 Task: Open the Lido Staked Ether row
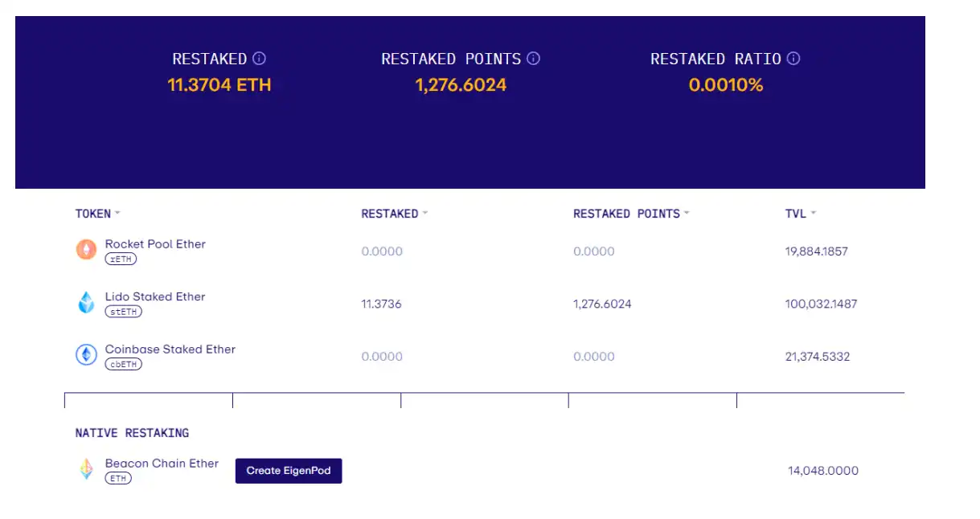[x=155, y=296]
